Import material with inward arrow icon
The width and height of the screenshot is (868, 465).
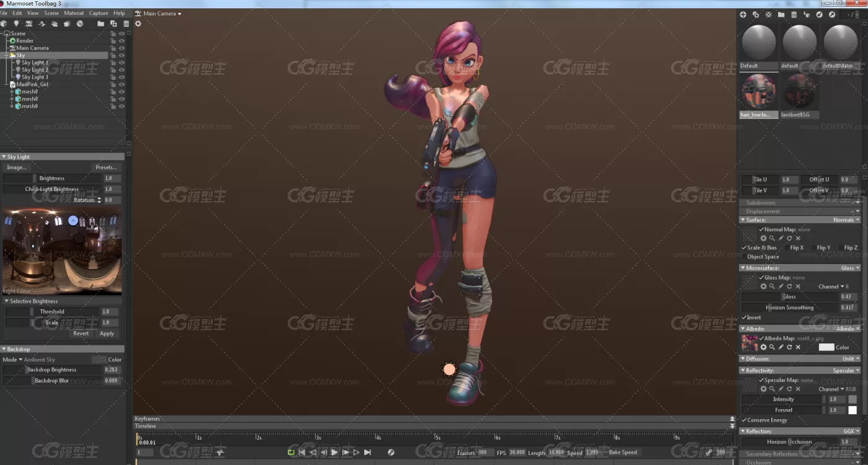(x=819, y=14)
